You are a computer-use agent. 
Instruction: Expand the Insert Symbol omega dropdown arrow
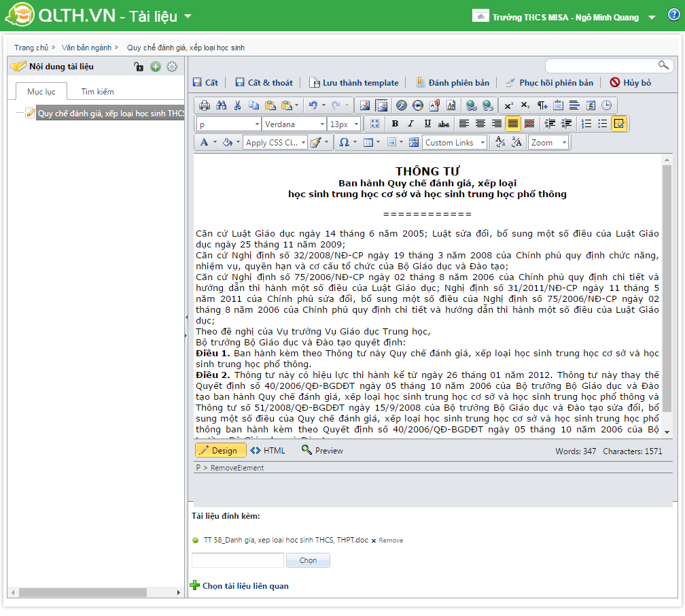tap(355, 142)
